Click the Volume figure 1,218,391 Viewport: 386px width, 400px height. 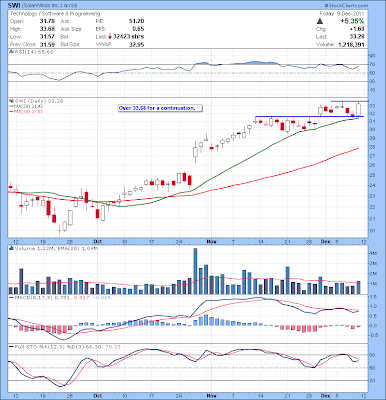[x=351, y=45]
